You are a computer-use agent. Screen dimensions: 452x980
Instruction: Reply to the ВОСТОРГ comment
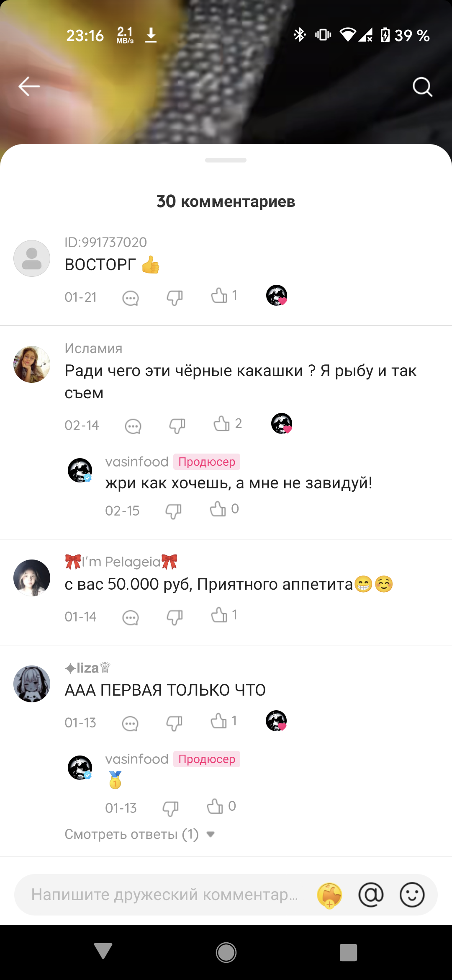pos(131,298)
